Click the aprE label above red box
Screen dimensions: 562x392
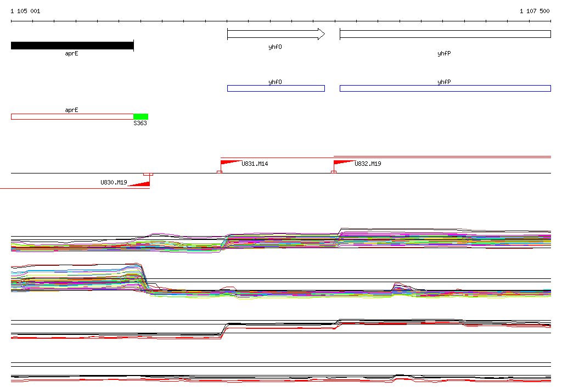tap(72, 110)
